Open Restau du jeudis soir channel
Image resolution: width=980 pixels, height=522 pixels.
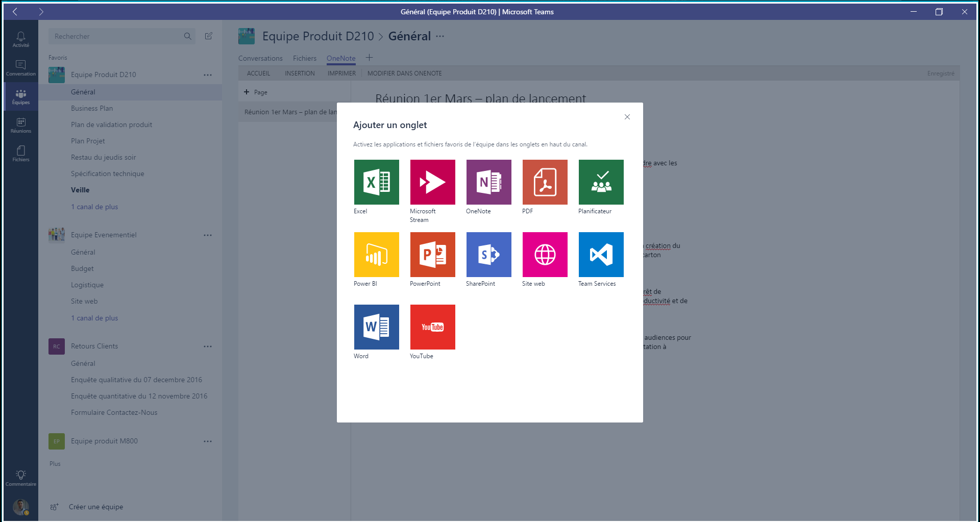coord(103,157)
